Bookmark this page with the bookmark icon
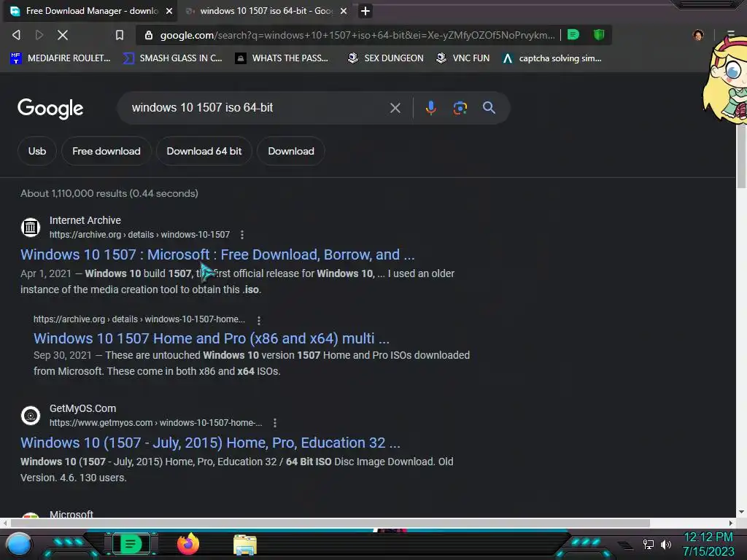This screenshot has height=560, width=747. click(x=120, y=35)
